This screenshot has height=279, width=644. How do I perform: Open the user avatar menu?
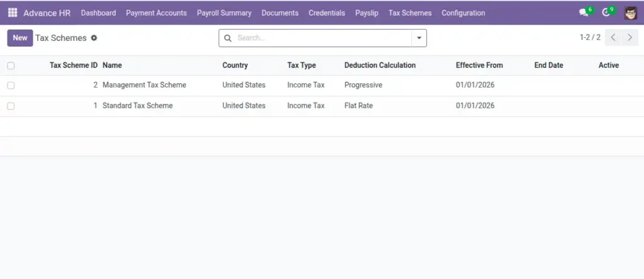(x=630, y=13)
